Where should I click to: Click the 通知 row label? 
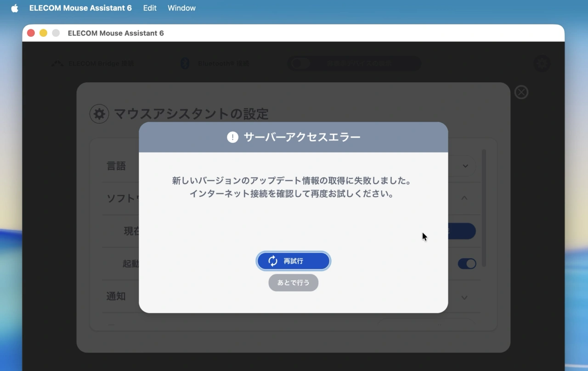coord(116,296)
